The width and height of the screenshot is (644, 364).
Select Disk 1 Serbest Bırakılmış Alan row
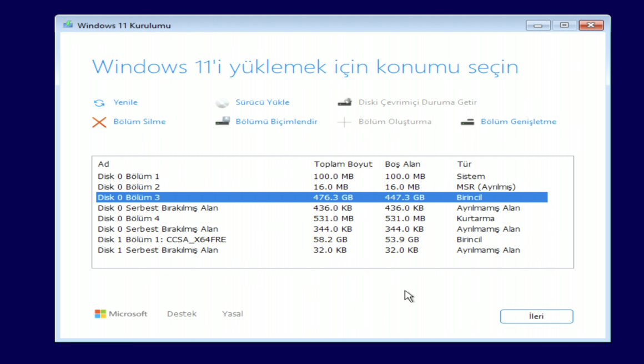click(x=321, y=250)
